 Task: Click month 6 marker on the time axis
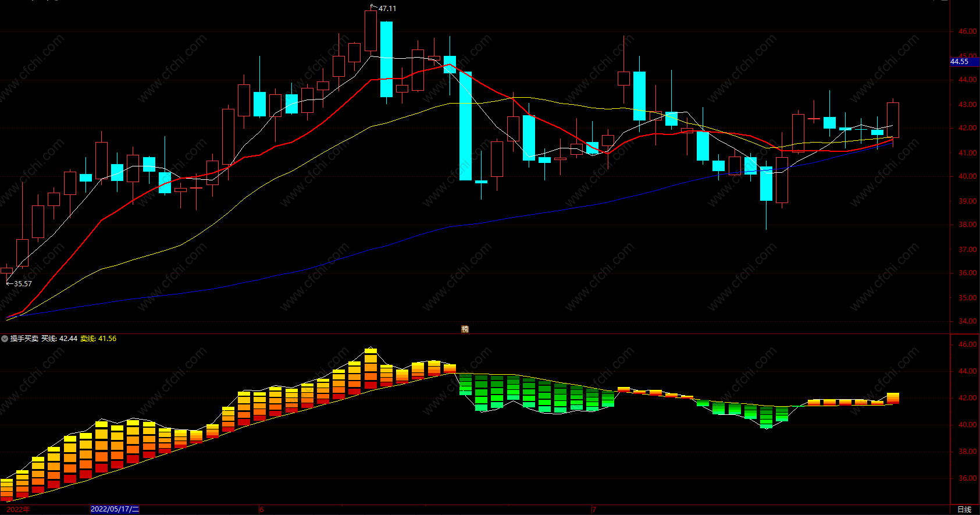click(262, 510)
